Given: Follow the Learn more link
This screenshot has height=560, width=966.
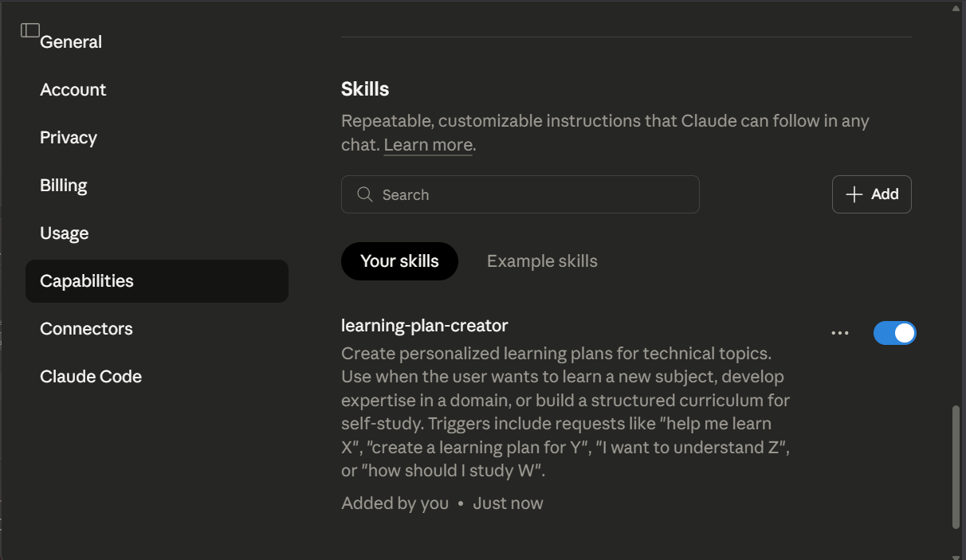Looking at the screenshot, I should coord(428,145).
